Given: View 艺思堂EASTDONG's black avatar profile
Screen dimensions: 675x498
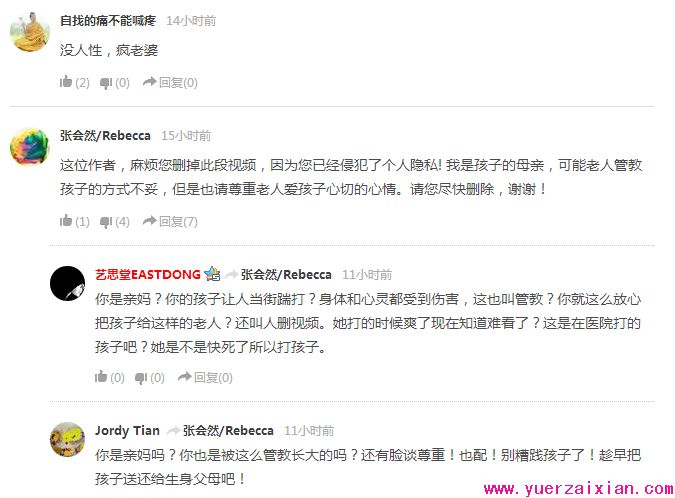Looking at the screenshot, I should click(68, 283).
